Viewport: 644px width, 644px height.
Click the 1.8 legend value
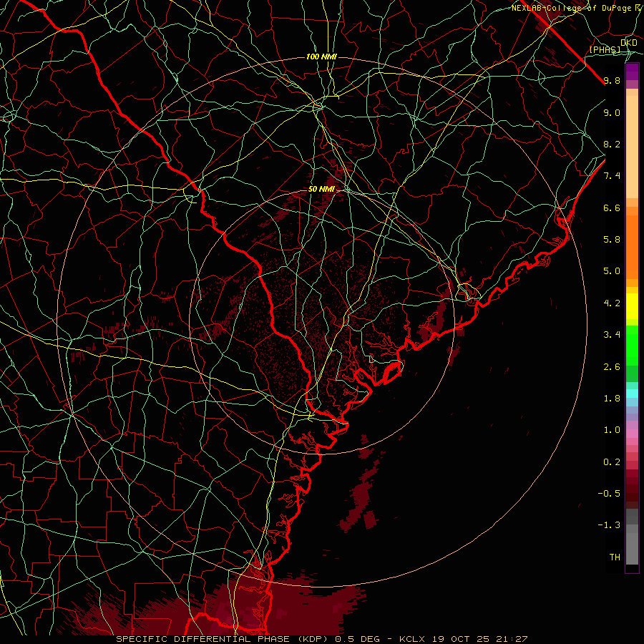tap(612, 399)
